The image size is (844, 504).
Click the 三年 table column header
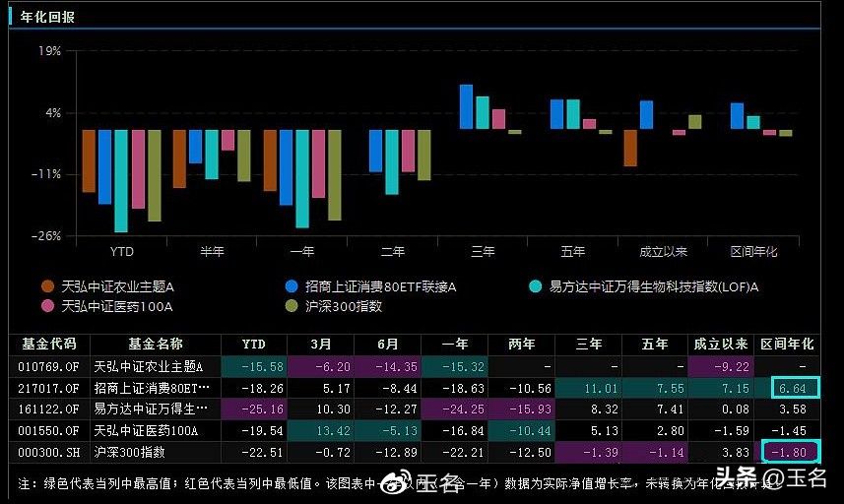click(x=588, y=345)
